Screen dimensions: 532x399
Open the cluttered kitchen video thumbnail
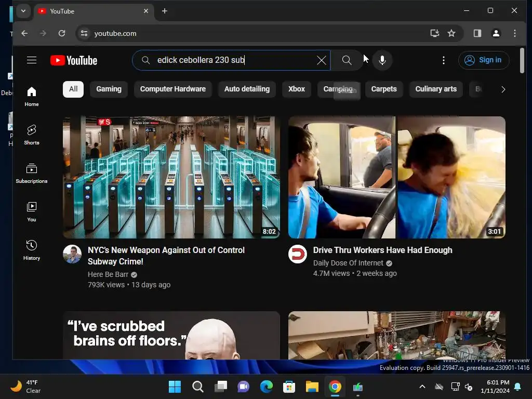click(x=396, y=335)
